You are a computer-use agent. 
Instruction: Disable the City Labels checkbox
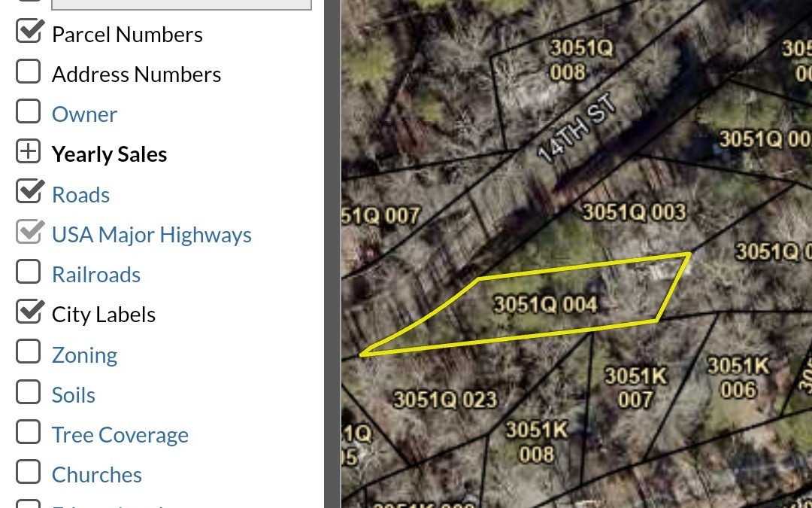coord(29,312)
